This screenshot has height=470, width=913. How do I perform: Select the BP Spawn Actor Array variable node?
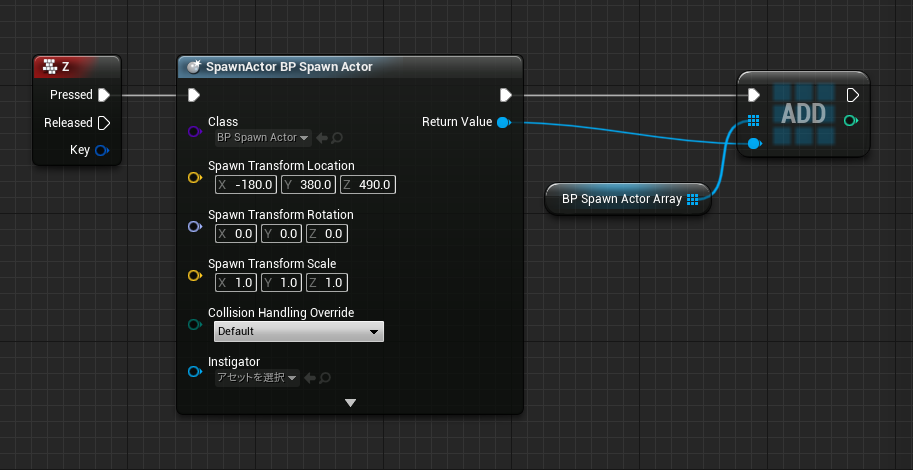pyautogui.click(x=628, y=199)
